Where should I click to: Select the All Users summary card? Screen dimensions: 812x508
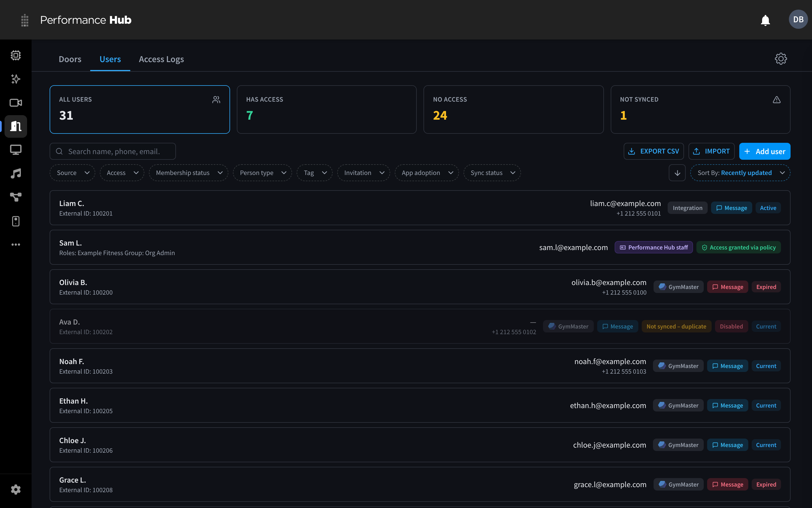click(x=140, y=110)
